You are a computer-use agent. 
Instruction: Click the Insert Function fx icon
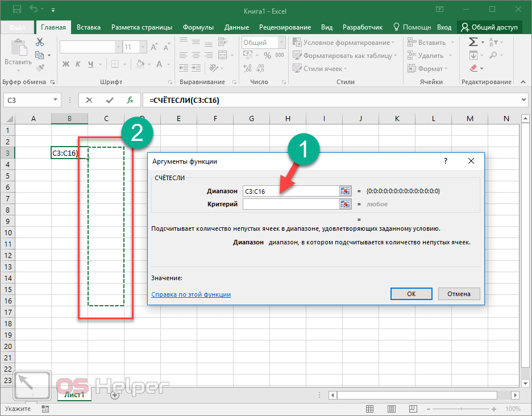click(130, 100)
